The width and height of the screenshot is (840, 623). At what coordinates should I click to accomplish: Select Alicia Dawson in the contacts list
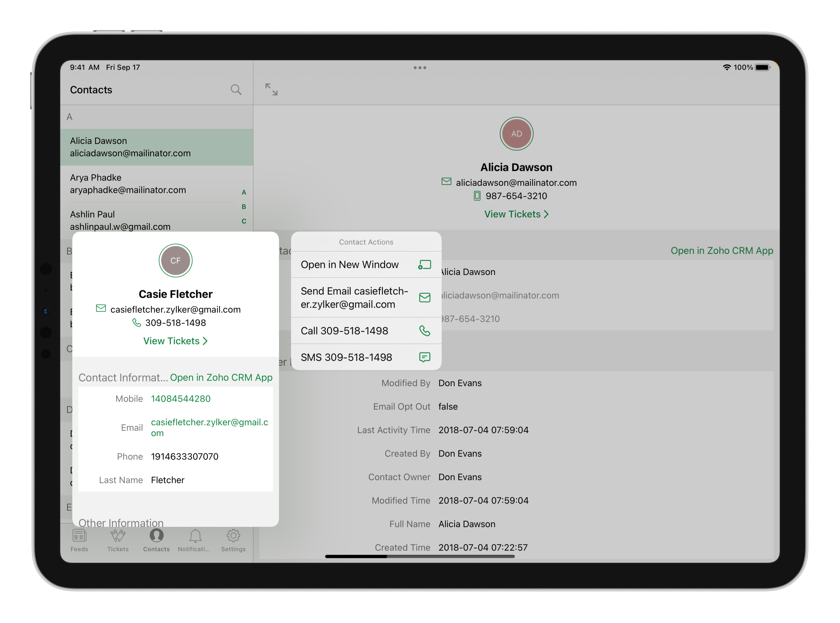point(130,147)
